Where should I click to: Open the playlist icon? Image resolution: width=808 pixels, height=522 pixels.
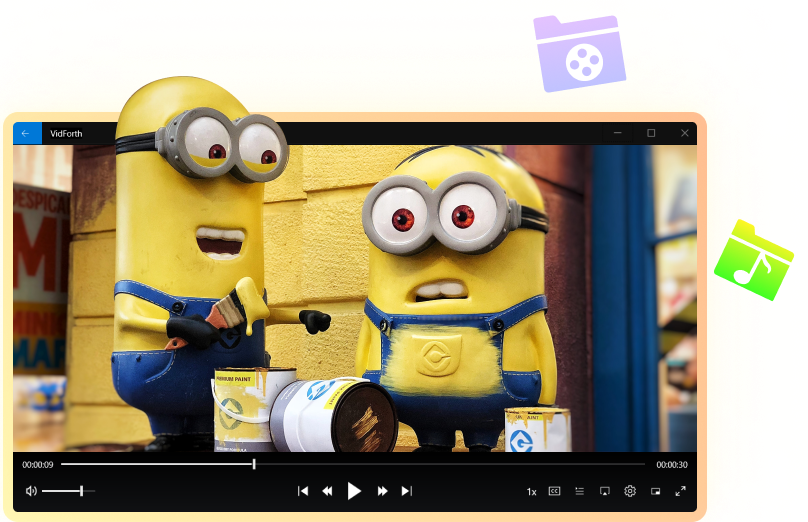pos(580,491)
